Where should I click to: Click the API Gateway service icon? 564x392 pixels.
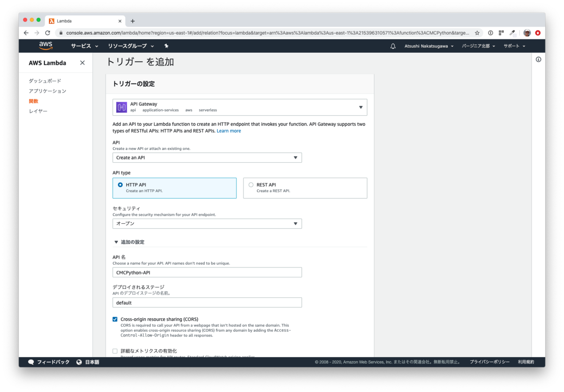(122, 107)
